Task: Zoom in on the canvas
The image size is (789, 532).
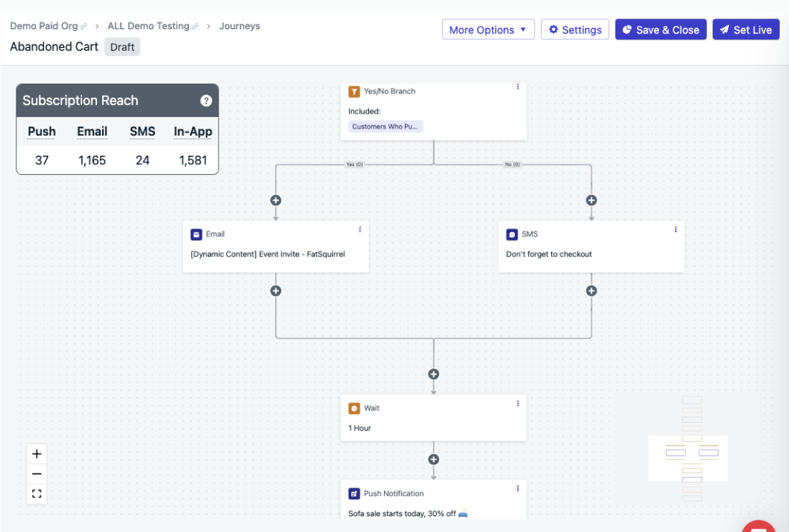Action: 36,454
